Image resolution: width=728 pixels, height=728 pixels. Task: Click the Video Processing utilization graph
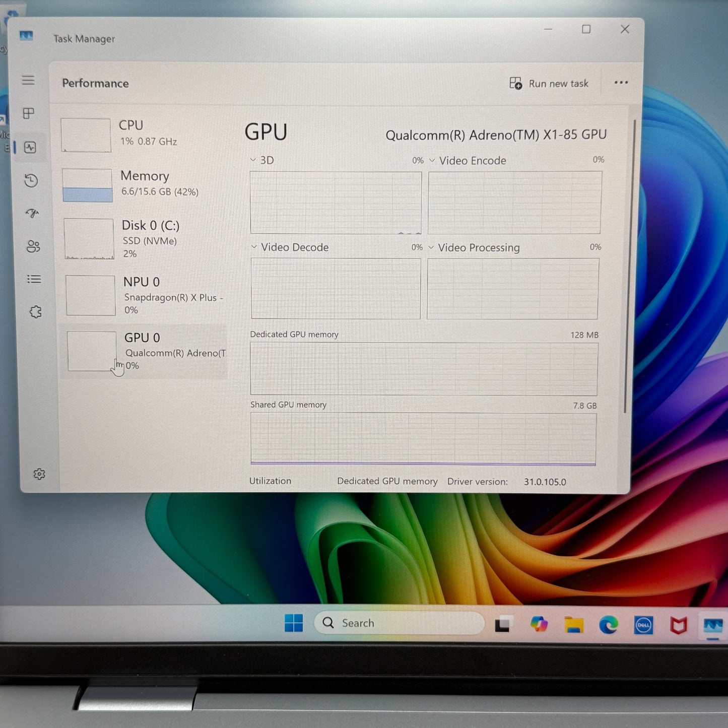coord(513,289)
